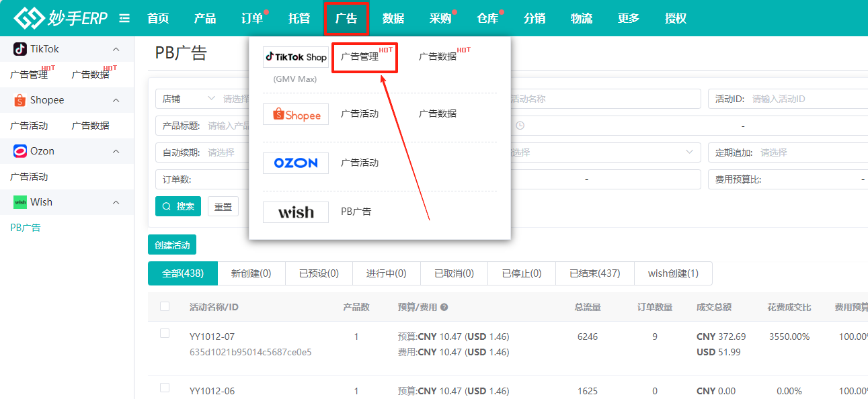Open the 产品 top menu
Screen dimensions: 868x399
[x=205, y=18]
